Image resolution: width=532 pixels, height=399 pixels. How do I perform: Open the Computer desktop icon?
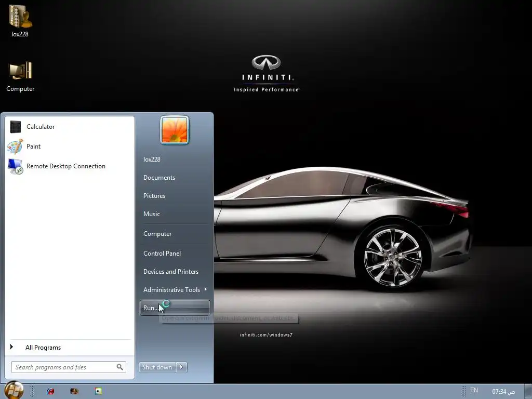[20, 76]
